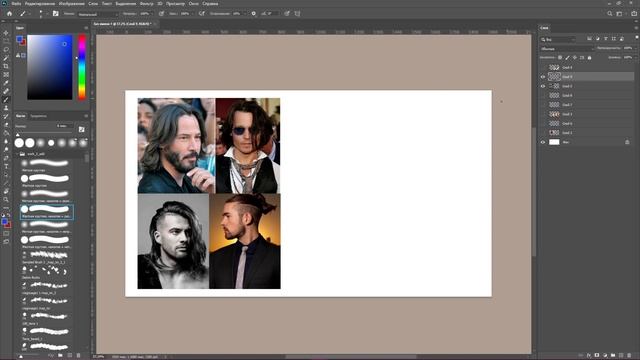This screenshot has height=360, width=640.
Task: Select the Frame tool
Action: pyautogui.click(x=6, y=75)
